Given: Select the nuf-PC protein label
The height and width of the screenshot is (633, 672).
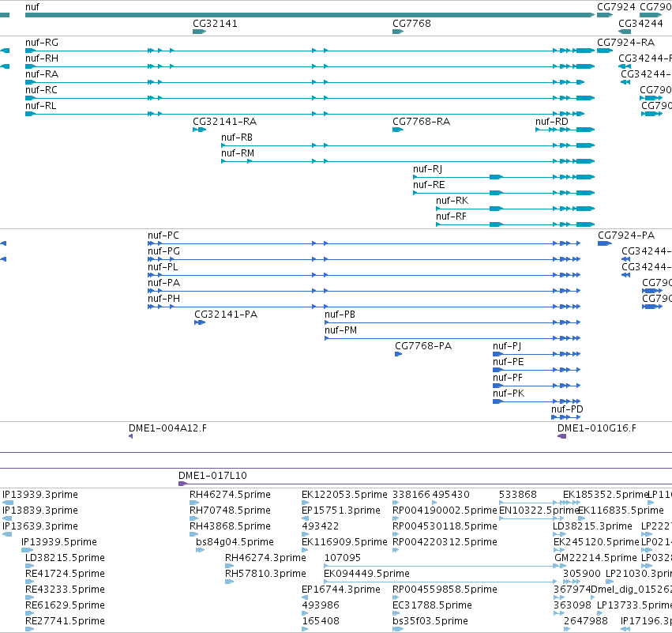Looking at the screenshot, I should tap(163, 235).
